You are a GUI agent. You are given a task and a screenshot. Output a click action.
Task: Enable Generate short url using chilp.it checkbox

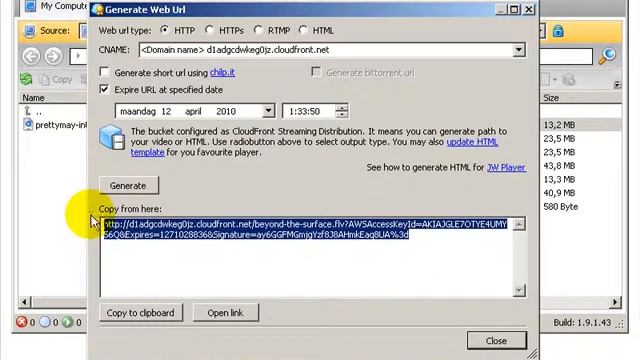[104, 72]
